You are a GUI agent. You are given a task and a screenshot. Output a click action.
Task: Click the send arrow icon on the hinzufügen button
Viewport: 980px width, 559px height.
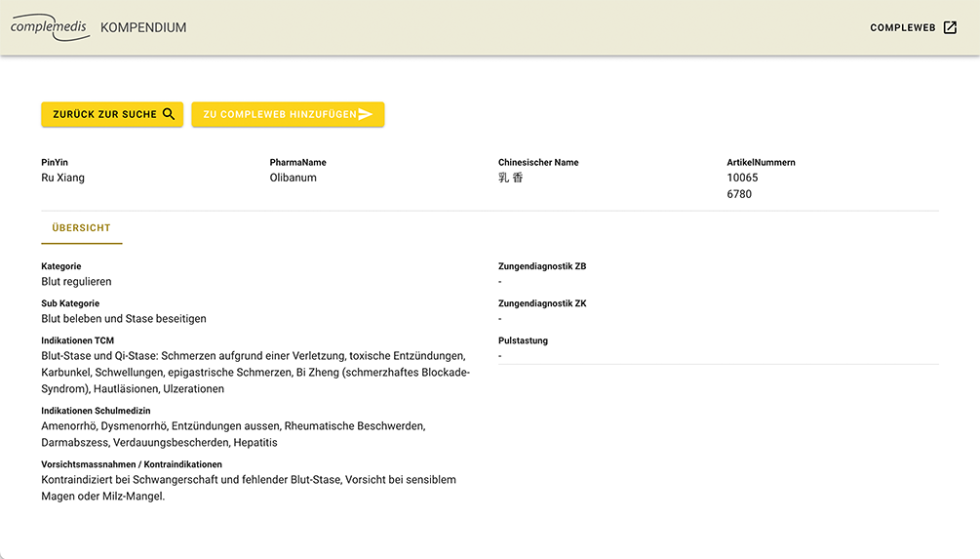click(x=366, y=114)
